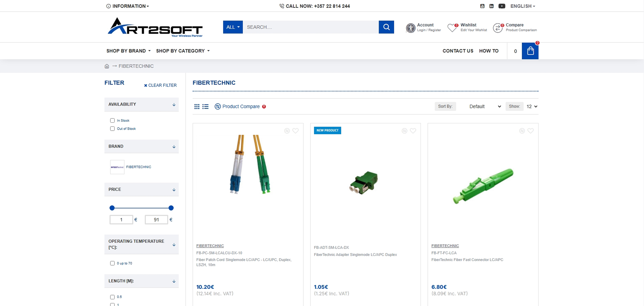
Task: Click the 6.80€ price
Action: (439, 287)
